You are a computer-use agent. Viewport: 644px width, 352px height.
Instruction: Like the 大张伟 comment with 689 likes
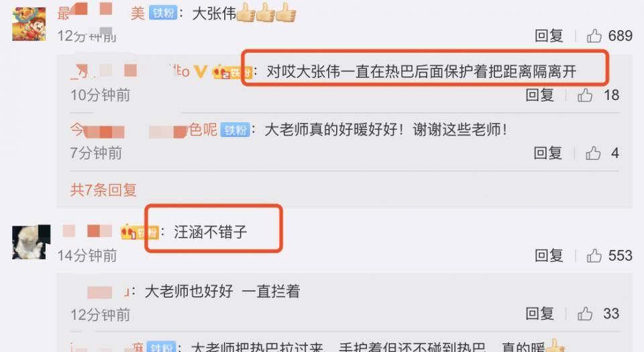[x=594, y=36]
